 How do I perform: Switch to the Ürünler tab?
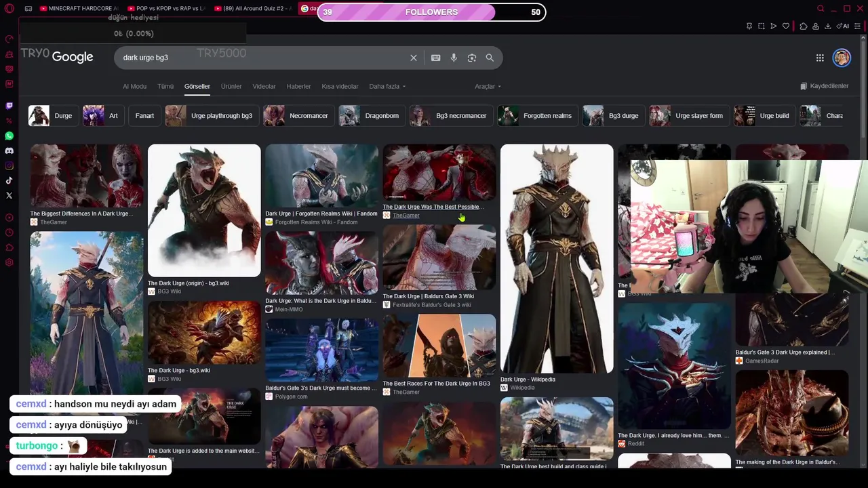[231, 86]
